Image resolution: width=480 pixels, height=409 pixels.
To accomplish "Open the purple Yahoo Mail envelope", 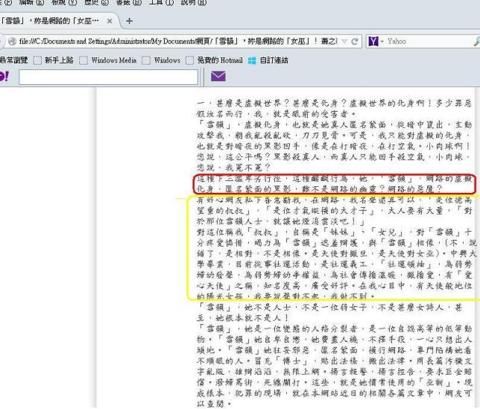I will pyautogui.click(x=218, y=76).
